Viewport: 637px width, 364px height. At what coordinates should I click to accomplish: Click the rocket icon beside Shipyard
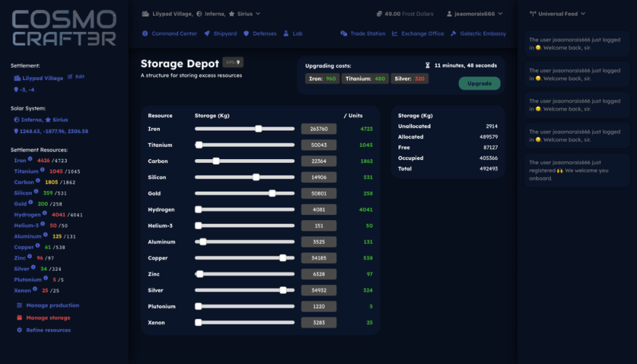(x=208, y=34)
